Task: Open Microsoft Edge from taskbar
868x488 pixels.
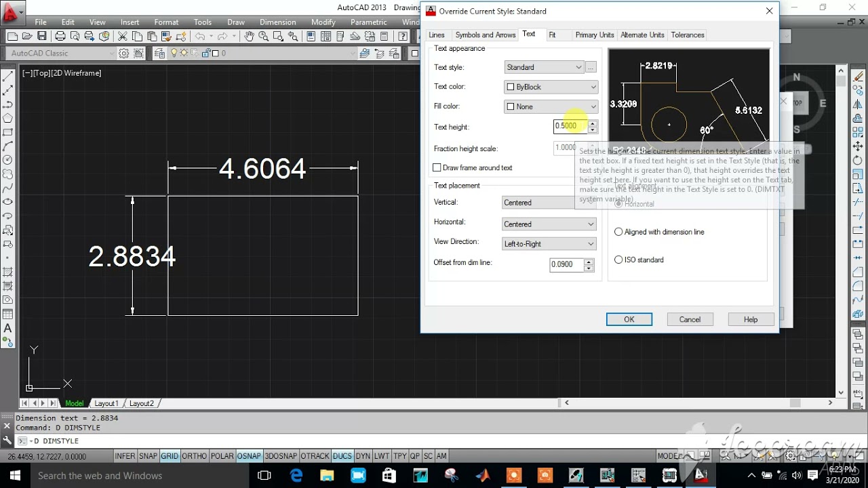Action: point(296,476)
